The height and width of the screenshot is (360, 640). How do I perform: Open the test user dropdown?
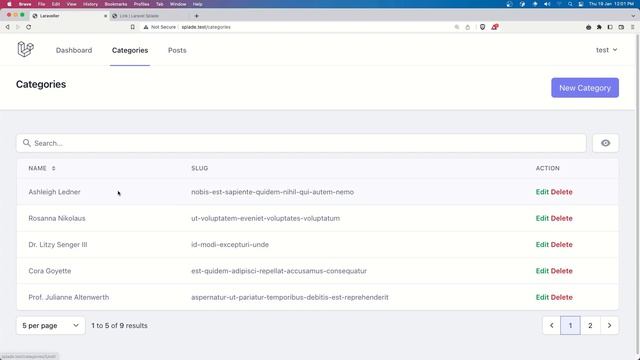tap(606, 50)
